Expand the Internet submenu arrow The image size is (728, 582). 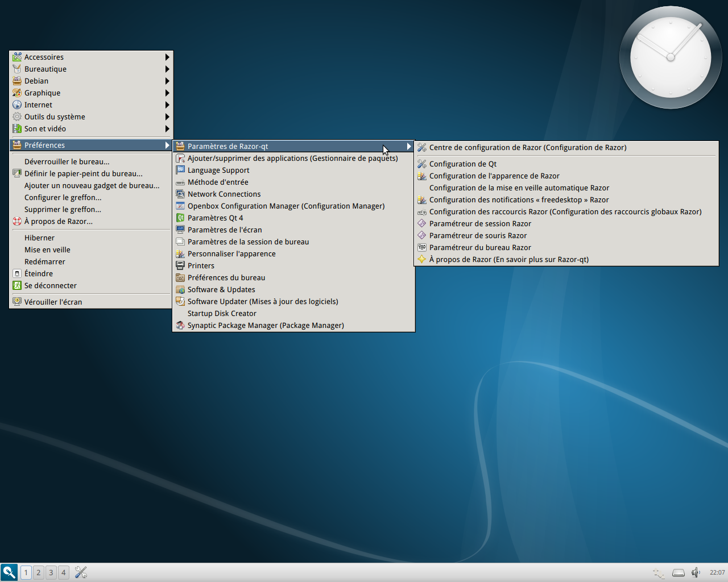click(167, 105)
